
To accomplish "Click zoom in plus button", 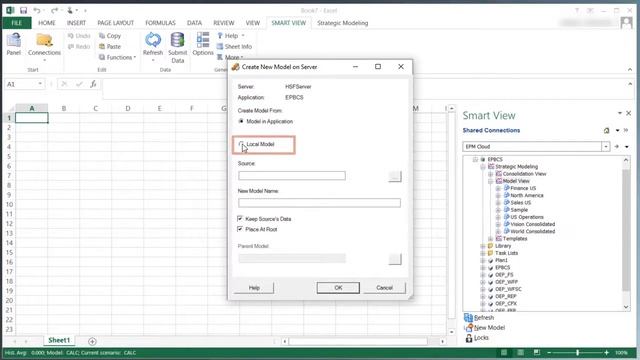I will [607, 353].
